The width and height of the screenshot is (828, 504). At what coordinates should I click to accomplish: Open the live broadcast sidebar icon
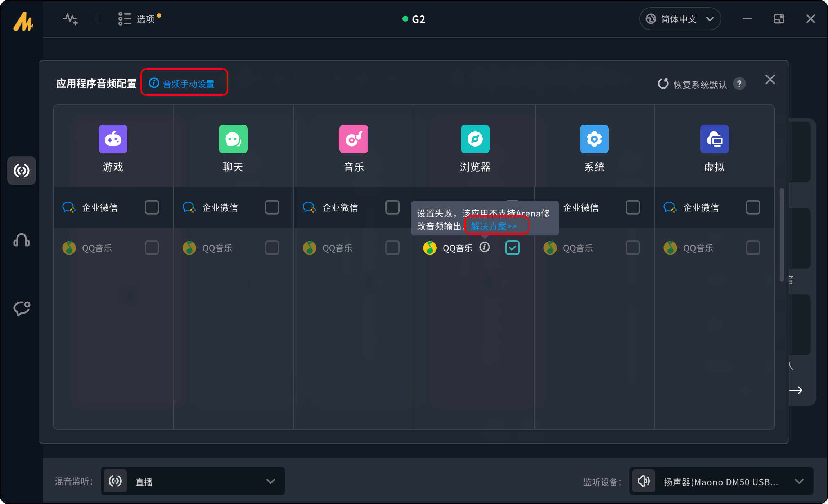[22, 171]
